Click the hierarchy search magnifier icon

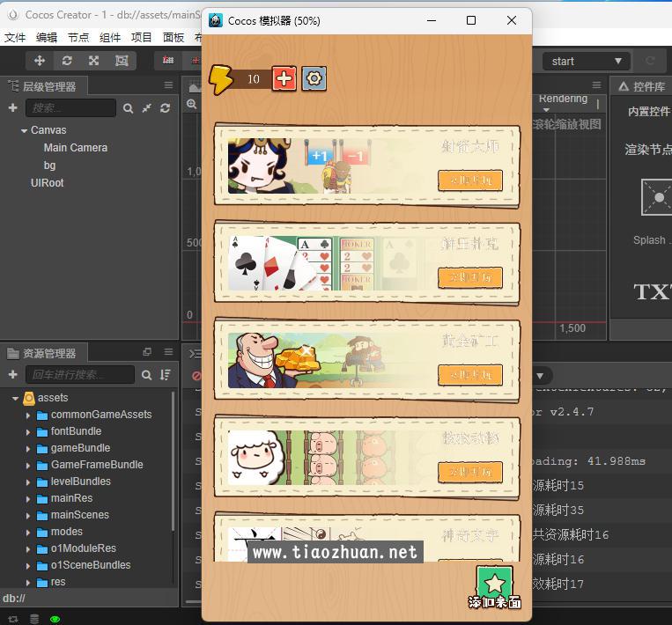128,108
